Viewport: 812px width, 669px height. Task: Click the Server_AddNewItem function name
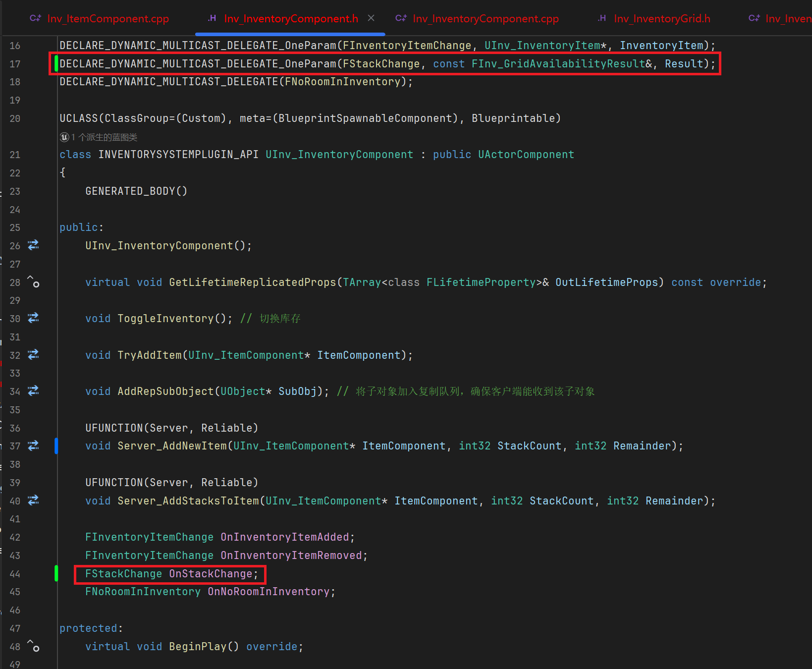point(172,446)
